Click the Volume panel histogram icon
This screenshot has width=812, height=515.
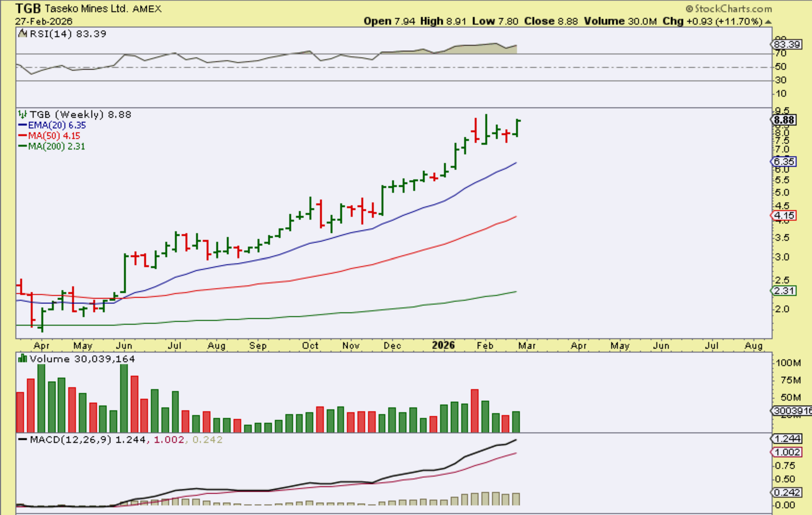click(22, 358)
